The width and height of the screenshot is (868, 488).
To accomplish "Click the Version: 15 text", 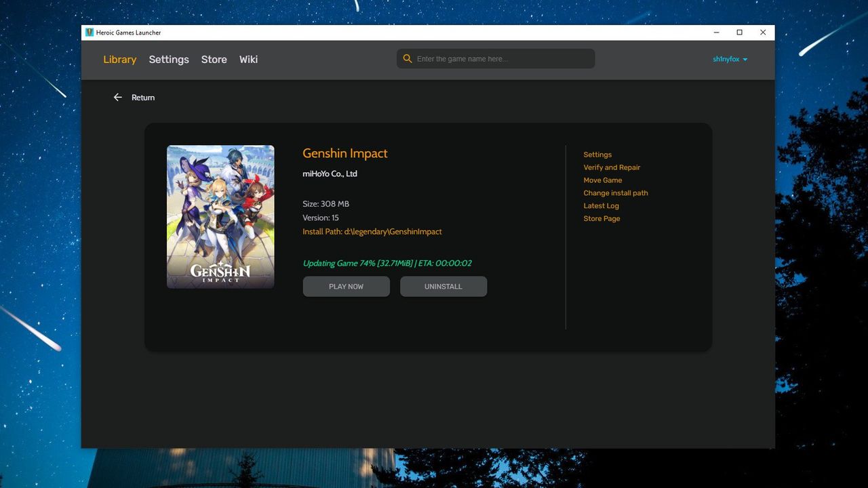I will click(321, 218).
